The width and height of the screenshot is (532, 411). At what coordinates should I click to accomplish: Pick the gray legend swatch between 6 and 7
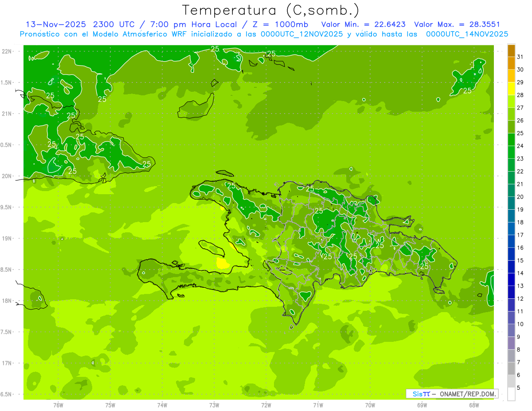tap(511, 368)
